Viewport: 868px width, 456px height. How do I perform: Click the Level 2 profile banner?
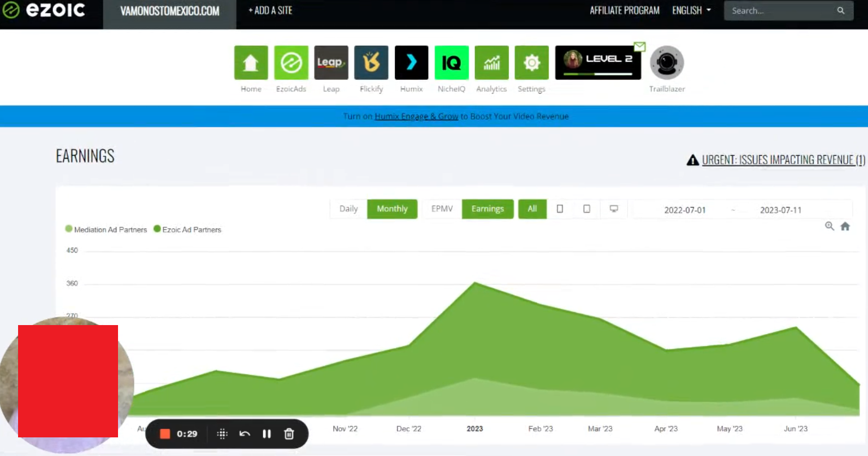[598, 63]
